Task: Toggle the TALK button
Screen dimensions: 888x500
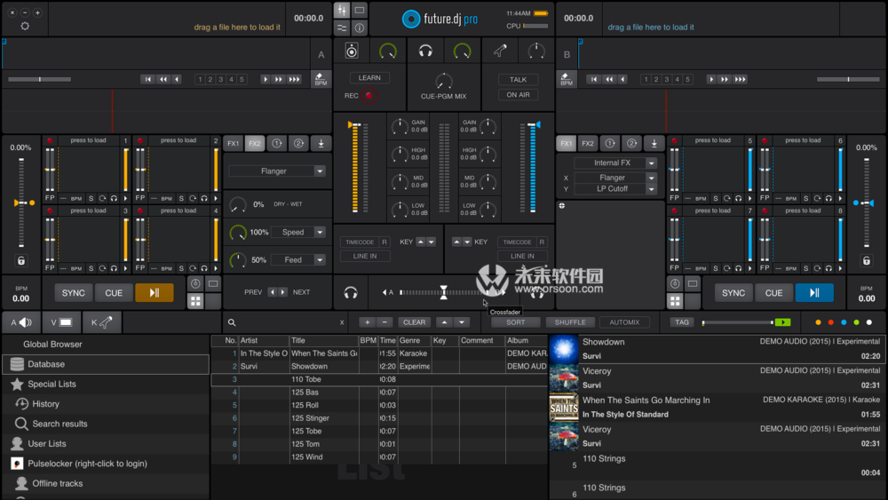Action: pyautogui.click(x=518, y=79)
